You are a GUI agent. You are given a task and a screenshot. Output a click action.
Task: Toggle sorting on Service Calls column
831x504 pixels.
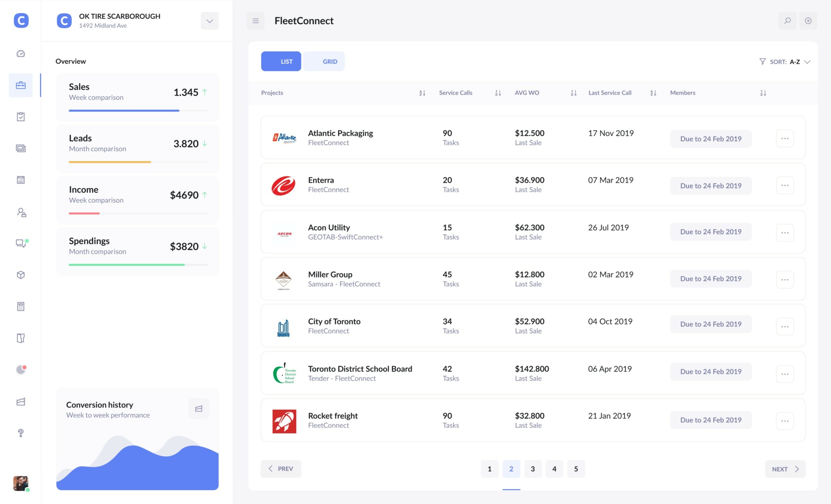498,93
